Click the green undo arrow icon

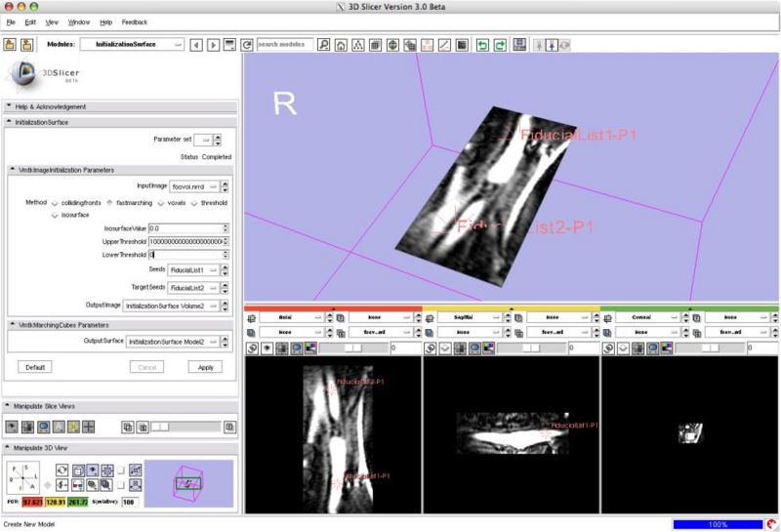pos(482,45)
